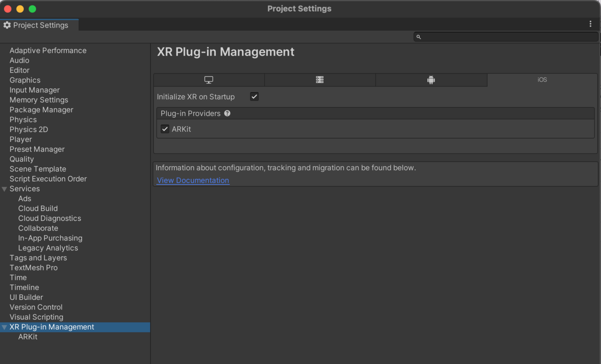This screenshot has height=364, width=601.
Task: Open the View Documentation link
Action: pos(193,180)
